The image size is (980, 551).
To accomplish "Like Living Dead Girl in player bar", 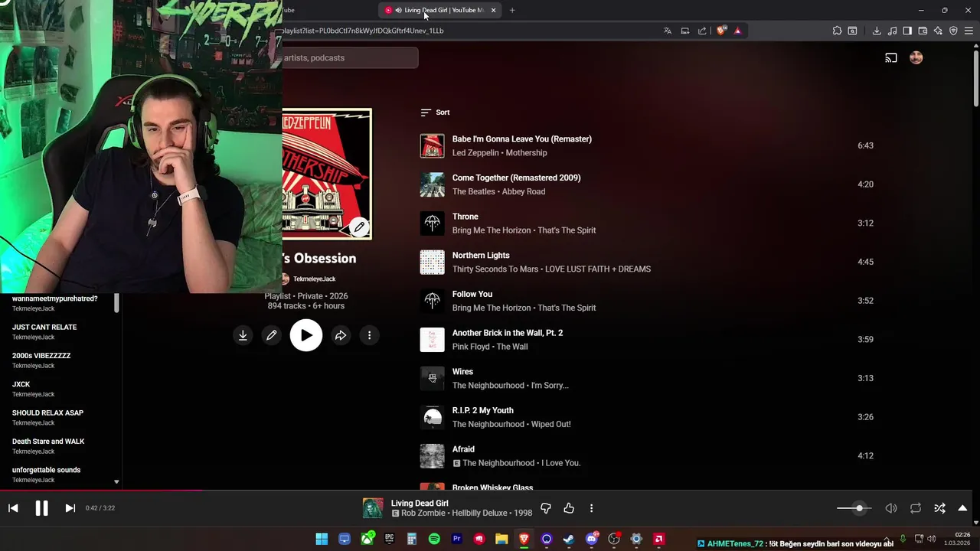I will 569,508.
